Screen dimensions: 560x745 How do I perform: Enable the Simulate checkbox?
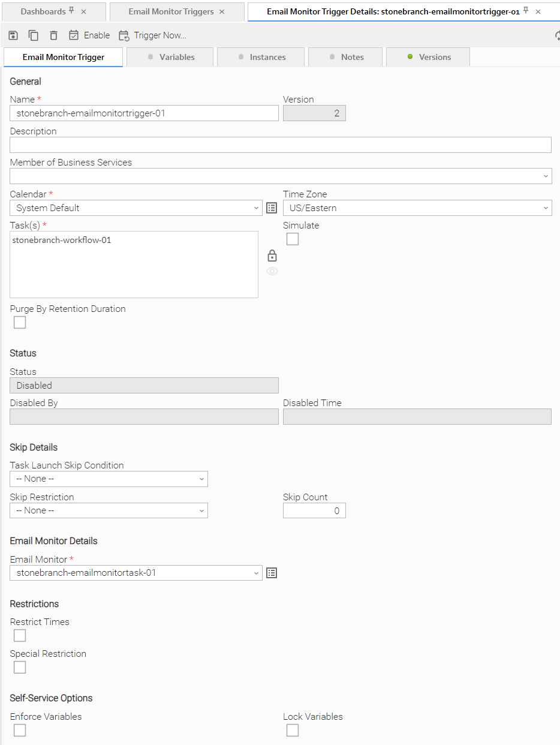293,239
